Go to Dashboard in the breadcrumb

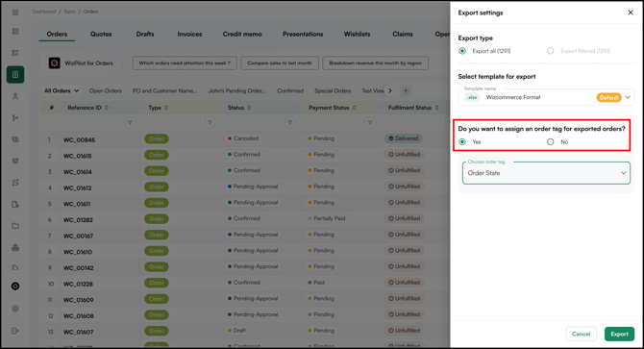[44, 12]
